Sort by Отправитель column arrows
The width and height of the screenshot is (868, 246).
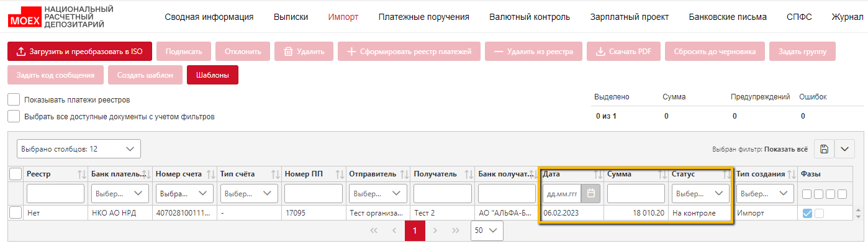click(x=404, y=175)
